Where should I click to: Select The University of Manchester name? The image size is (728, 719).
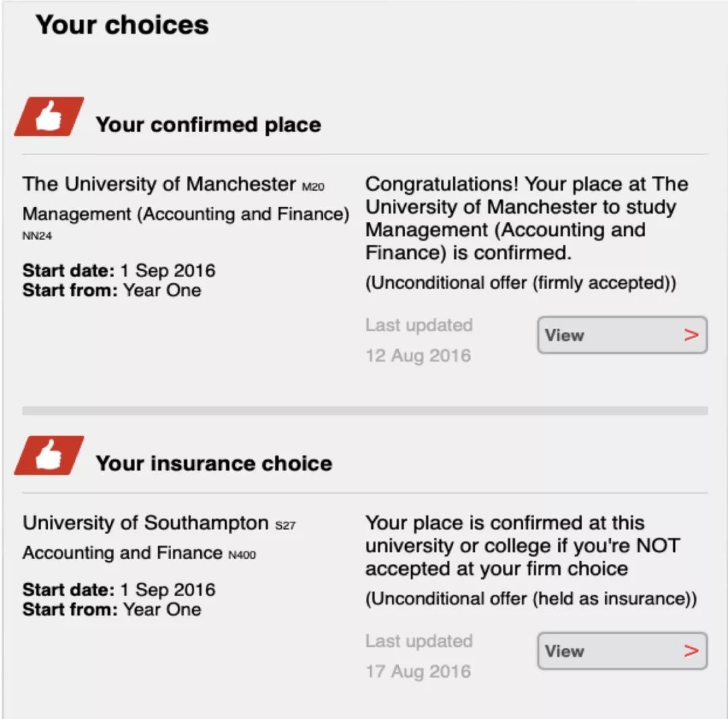[159, 184]
